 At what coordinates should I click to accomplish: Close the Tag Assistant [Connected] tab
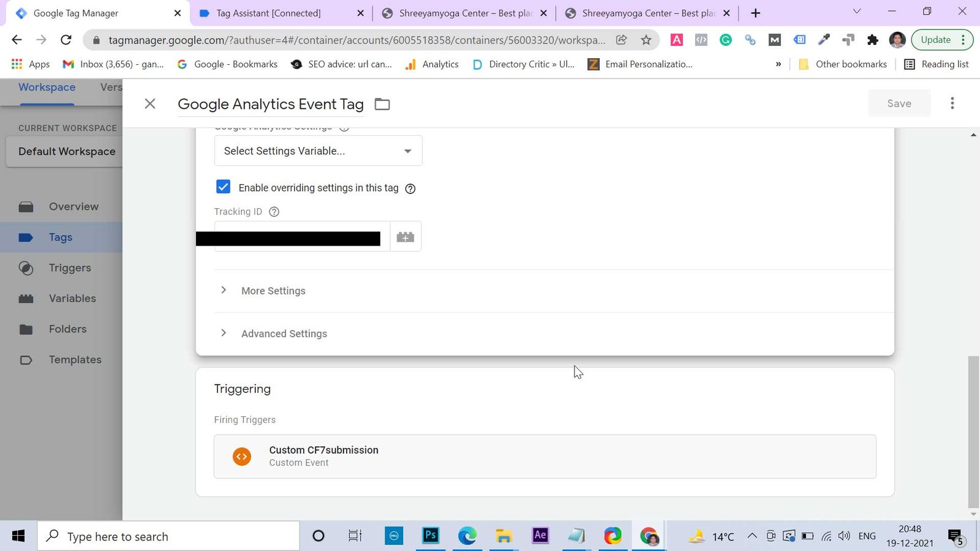(x=360, y=13)
